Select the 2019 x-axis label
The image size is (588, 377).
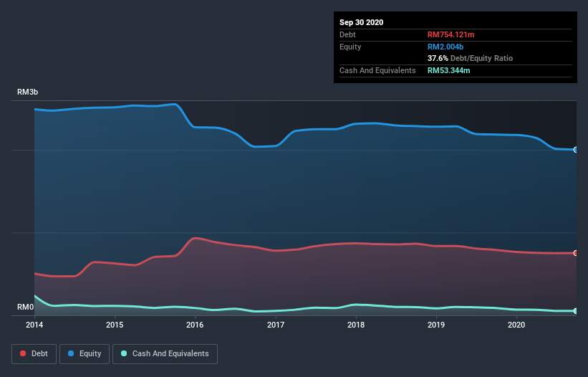(x=436, y=325)
